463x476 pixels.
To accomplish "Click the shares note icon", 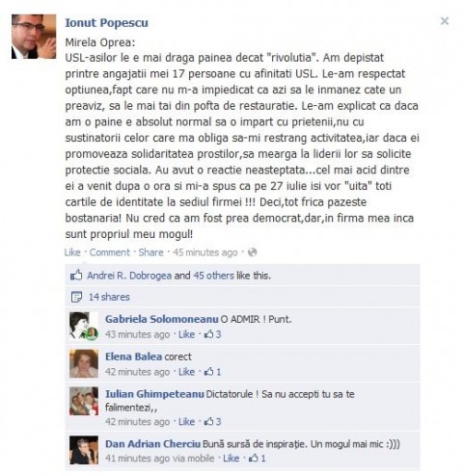I will 76,297.
